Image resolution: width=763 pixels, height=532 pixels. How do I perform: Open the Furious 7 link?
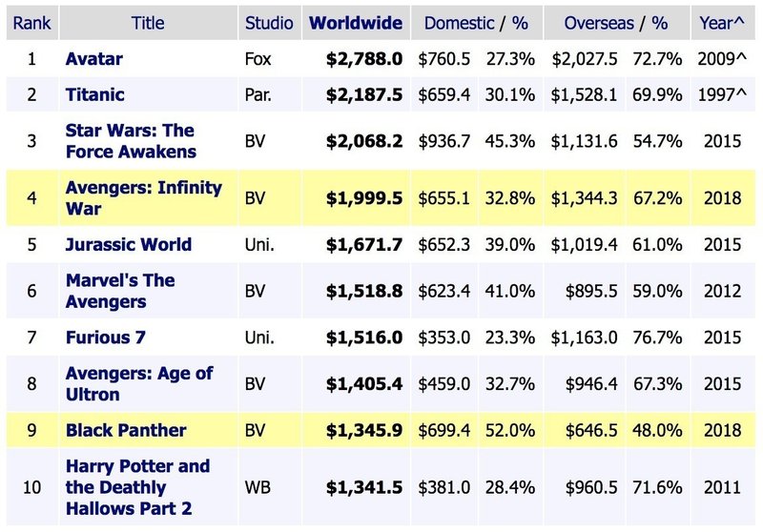105,337
